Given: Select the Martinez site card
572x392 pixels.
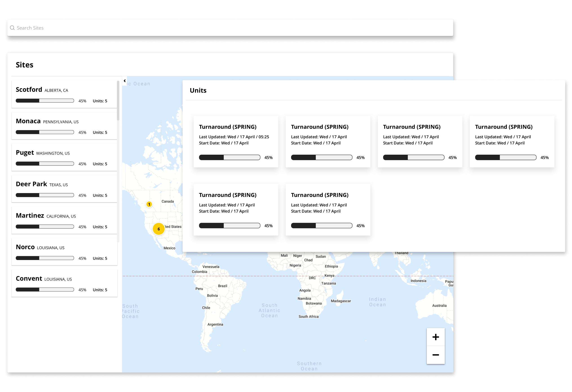Looking at the screenshot, I should click(64, 220).
